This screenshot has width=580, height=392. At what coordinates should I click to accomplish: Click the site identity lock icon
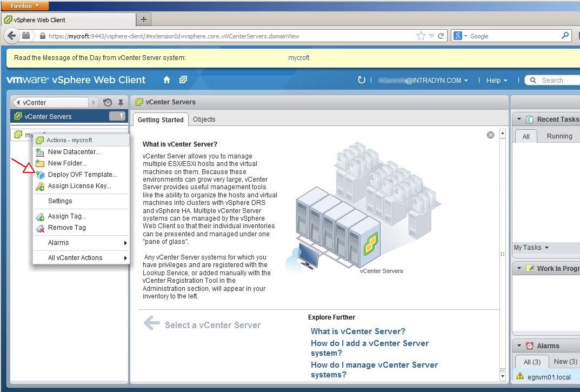tap(43, 36)
